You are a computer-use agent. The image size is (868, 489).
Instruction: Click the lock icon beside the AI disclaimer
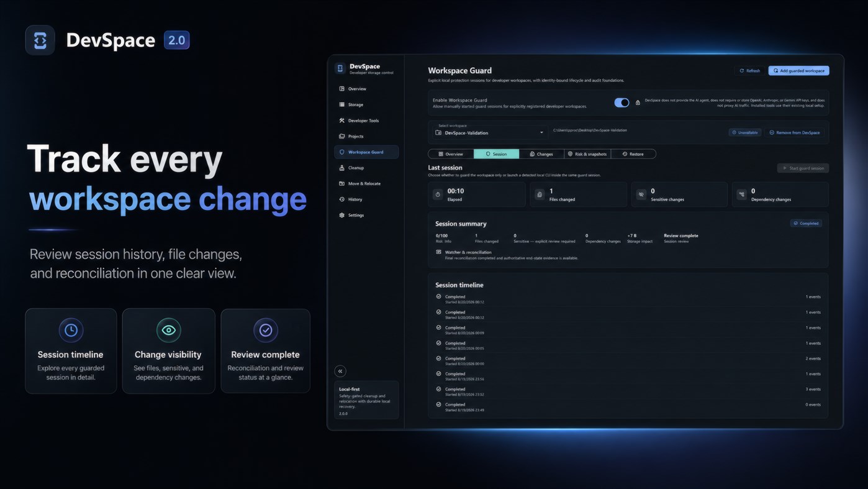pyautogui.click(x=638, y=103)
